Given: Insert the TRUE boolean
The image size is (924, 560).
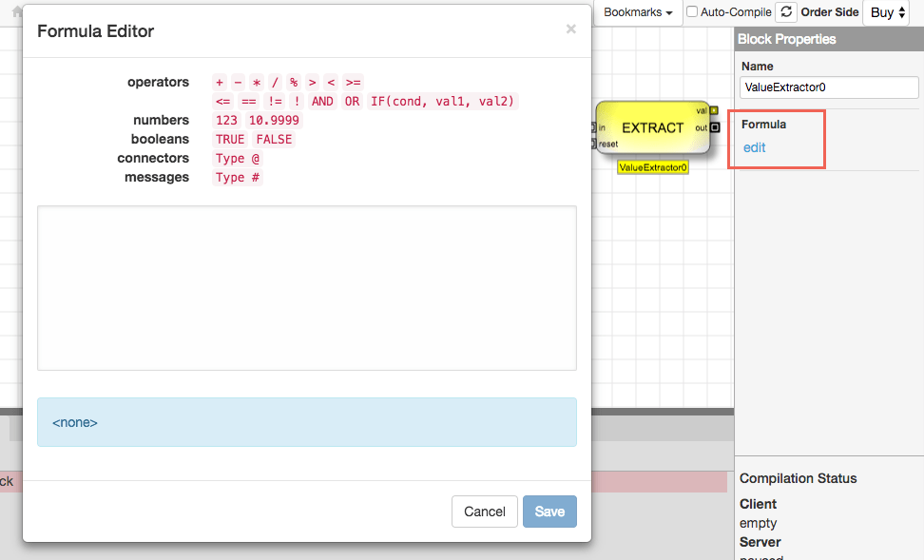Looking at the screenshot, I should tap(230, 139).
